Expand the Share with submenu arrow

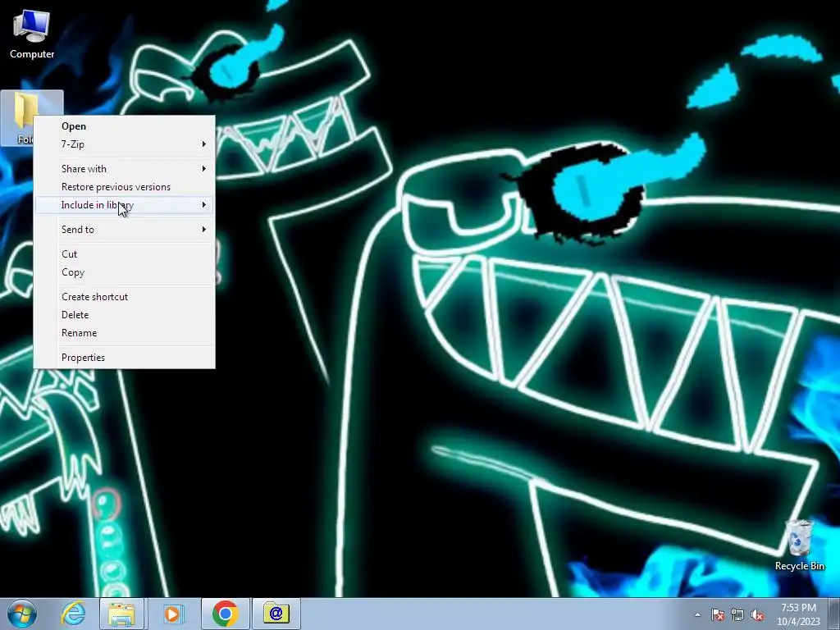coord(204,169)
